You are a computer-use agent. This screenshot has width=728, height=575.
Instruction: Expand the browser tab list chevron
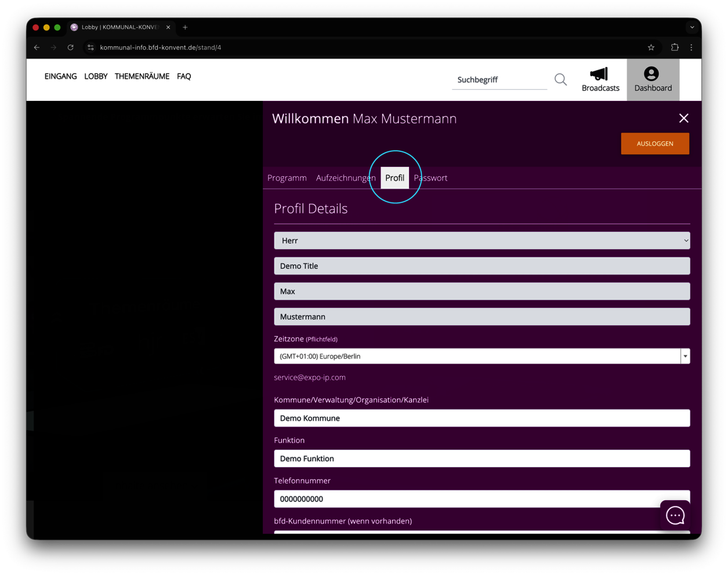(x=692, y=27)
